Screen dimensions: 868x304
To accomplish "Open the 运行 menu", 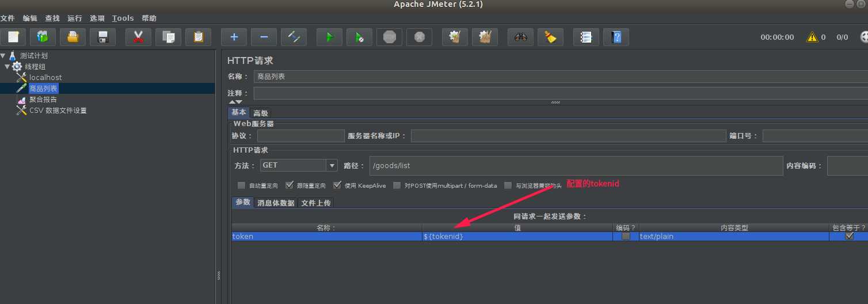I will coord(75,18).
